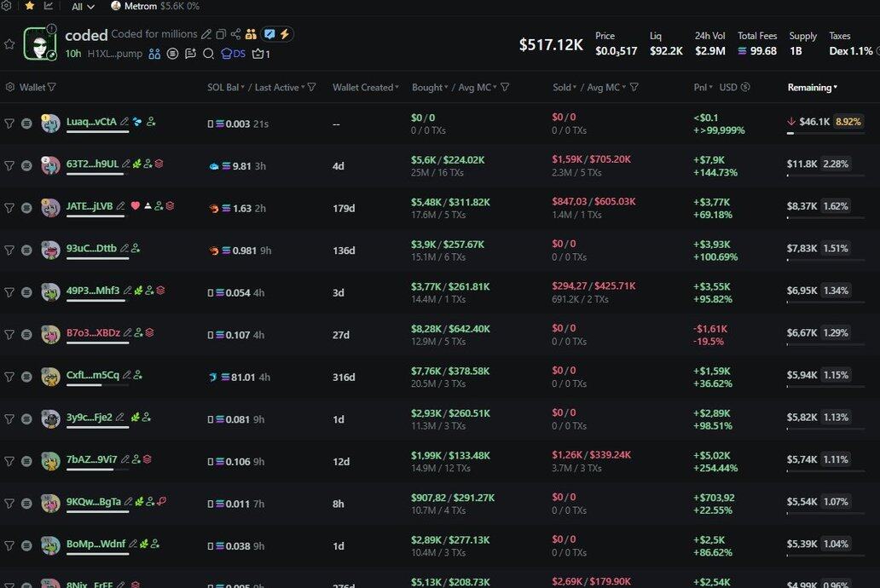880x588 pixels.
Task: Click the -$1,61K loss on B7o3...XBDz row
Action: 710,329
